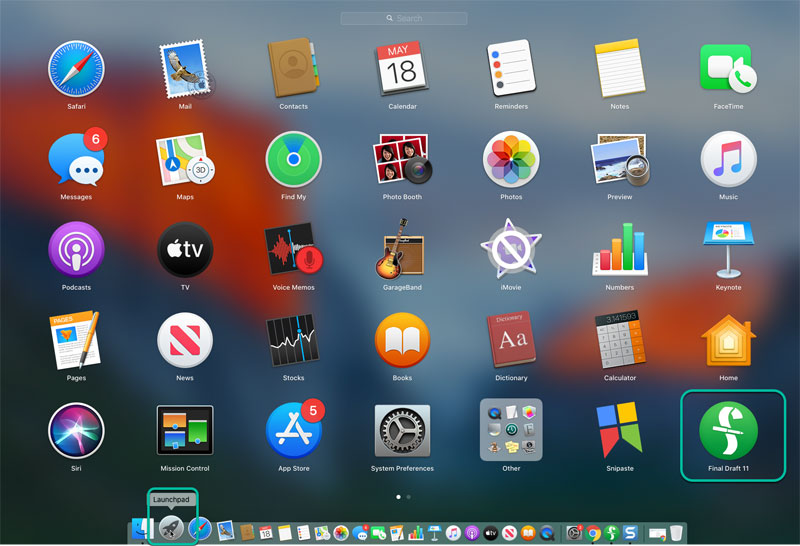Click the Launchpad rocket icon in Dock
The width and height of the screenshot is (800, 546).
pos(171,529)
